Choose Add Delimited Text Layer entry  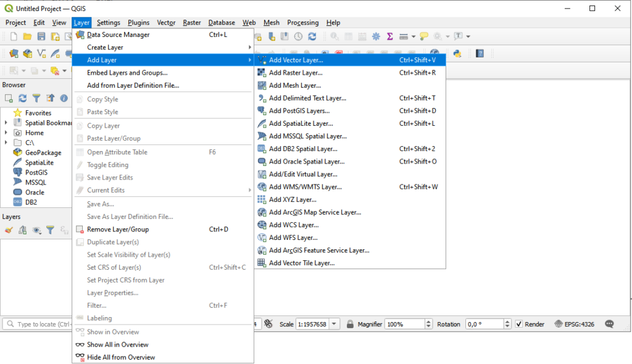[x=351, y=98]
